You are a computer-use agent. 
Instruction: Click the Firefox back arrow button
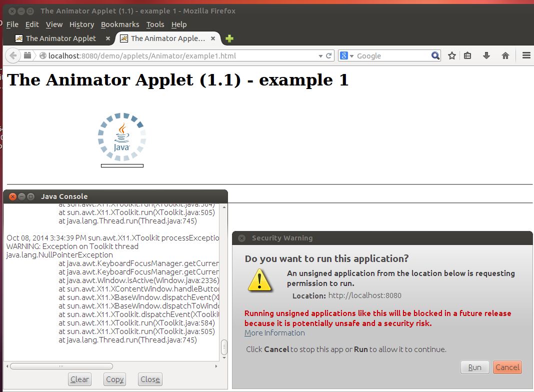click(13, 56)
